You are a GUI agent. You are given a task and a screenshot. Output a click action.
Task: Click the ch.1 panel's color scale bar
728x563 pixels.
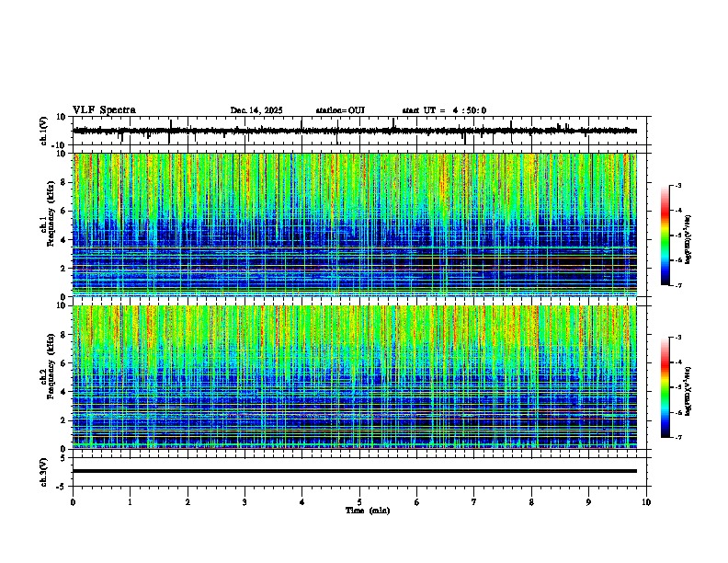[665, 236]
